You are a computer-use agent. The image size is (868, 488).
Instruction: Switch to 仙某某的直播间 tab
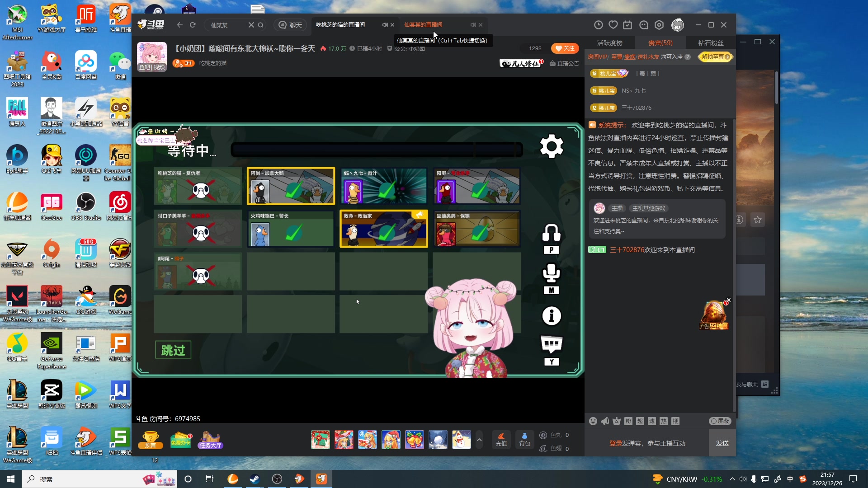(423, 25)
